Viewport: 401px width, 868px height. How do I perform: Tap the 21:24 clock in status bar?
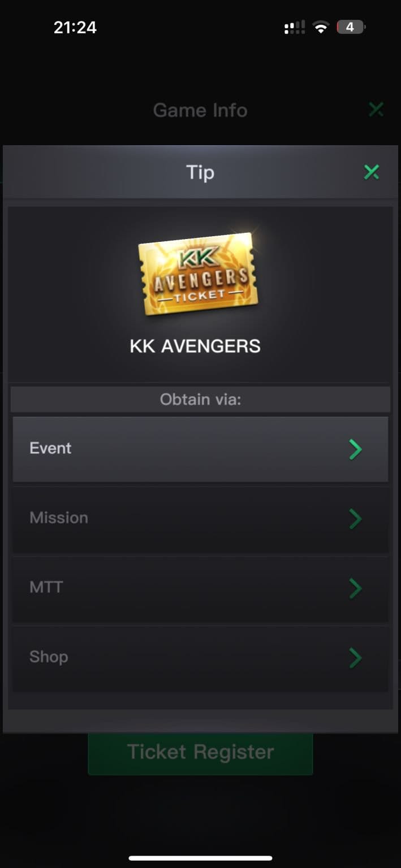click(x=75, y=27)
